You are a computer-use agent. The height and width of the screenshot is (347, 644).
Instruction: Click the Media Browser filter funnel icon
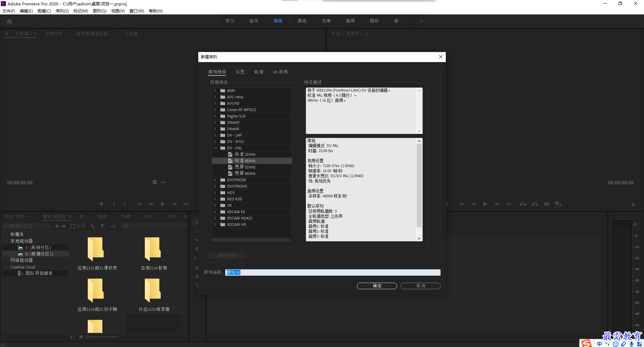coord(103,226)
